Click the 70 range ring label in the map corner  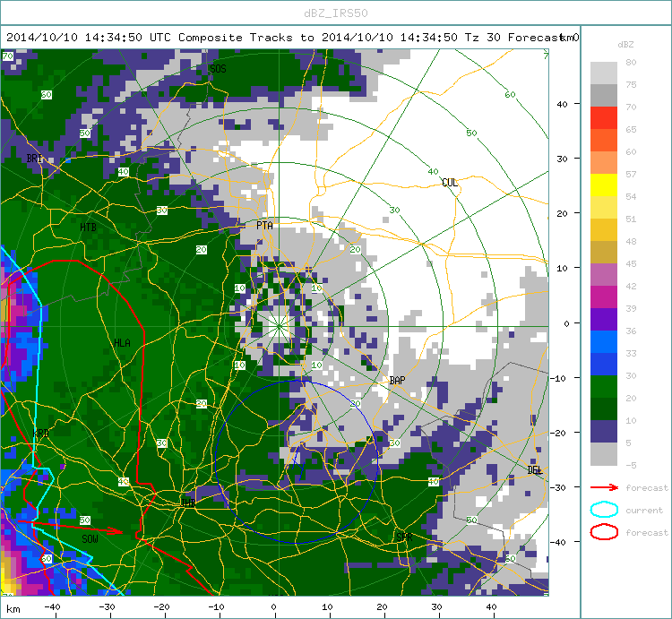(x=7, y=56)
